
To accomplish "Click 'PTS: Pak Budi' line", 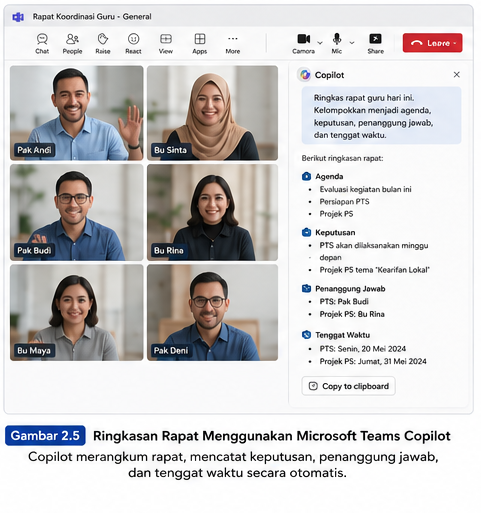I will coord(344,302).
